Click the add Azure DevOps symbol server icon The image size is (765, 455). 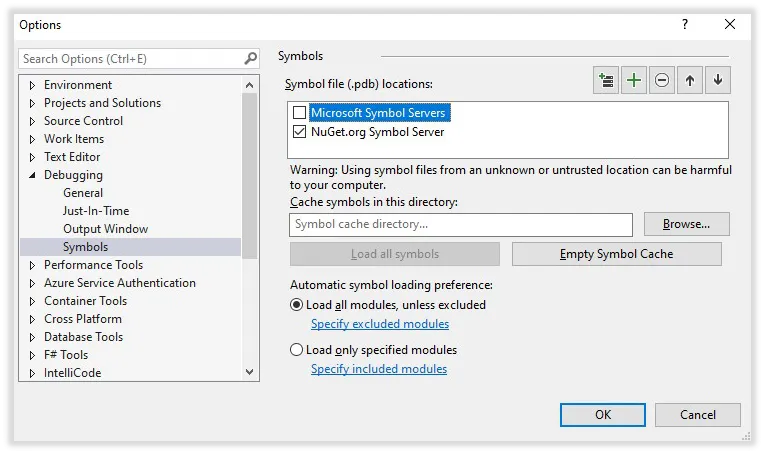[x=605, y=80]
